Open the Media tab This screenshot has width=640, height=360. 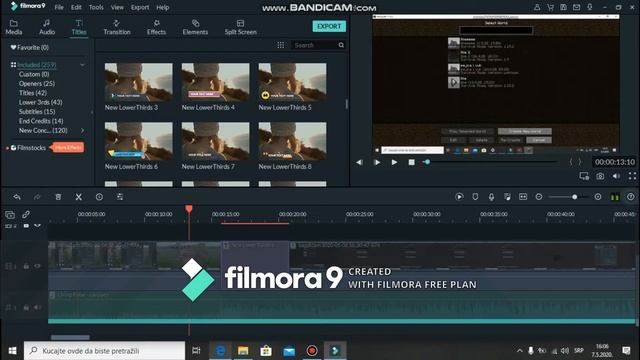pos(14,27)
